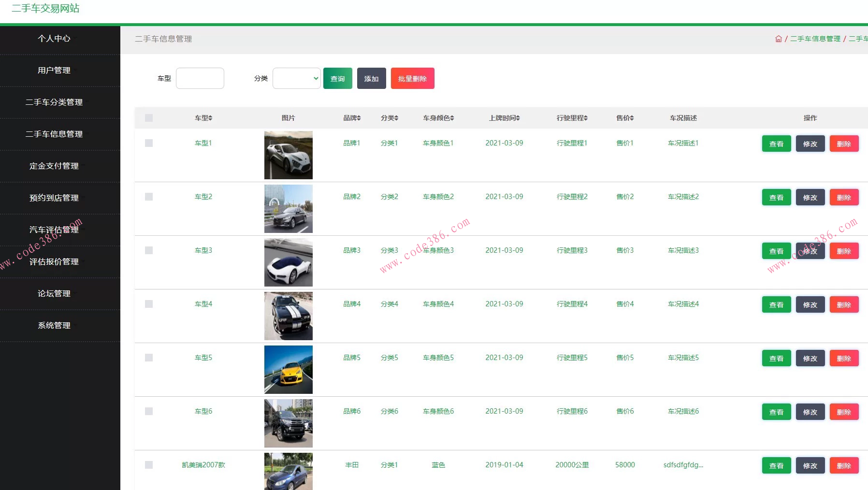868x490 pixels.
Task: Toggle the select-all checkbox in table header
Action: [x=149, y=118]
